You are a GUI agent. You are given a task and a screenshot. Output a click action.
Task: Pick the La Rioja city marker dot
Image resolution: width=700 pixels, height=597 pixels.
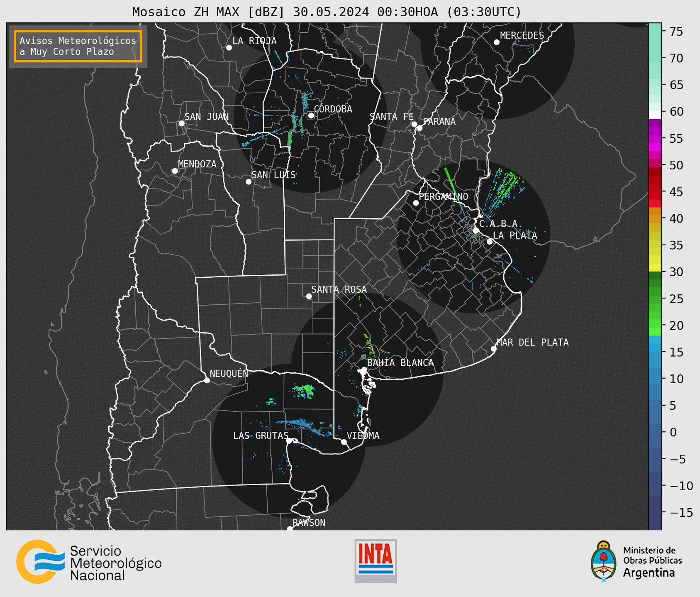tap(229, 48)
